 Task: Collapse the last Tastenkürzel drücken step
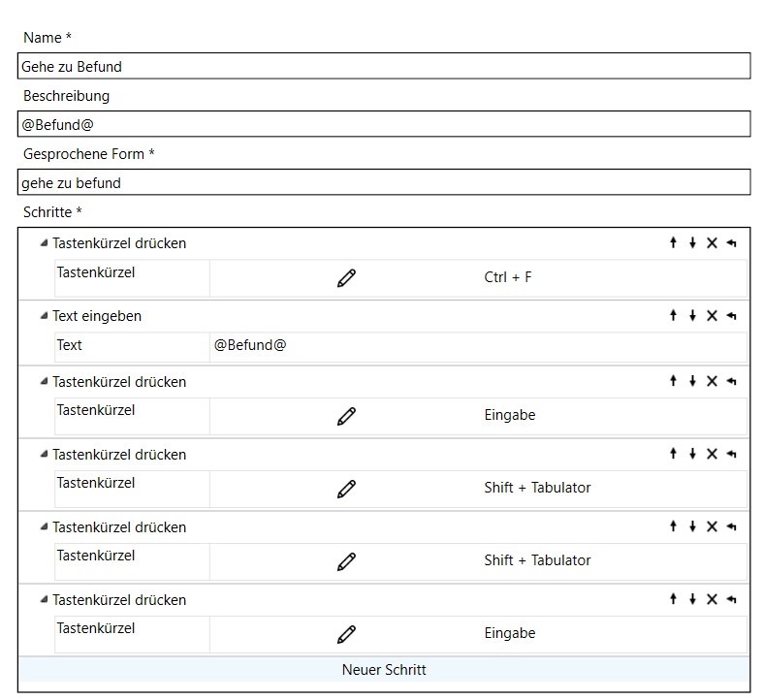click(x=44, y=599)
